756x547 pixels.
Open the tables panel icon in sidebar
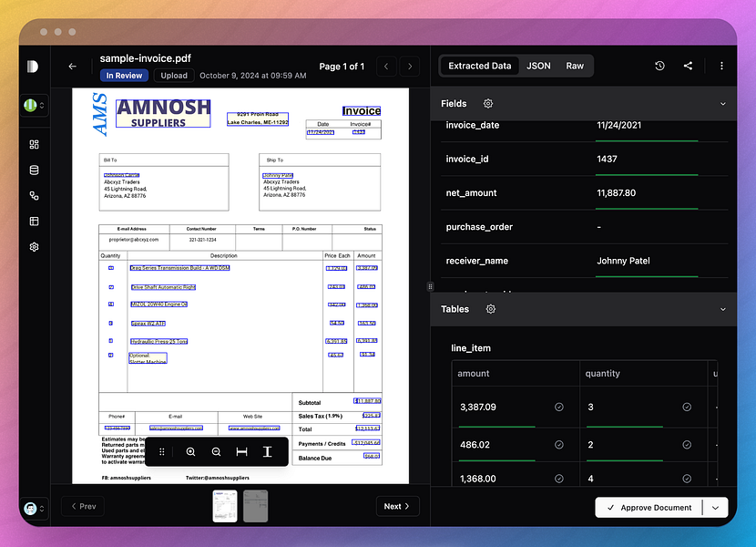coord(34,221)
